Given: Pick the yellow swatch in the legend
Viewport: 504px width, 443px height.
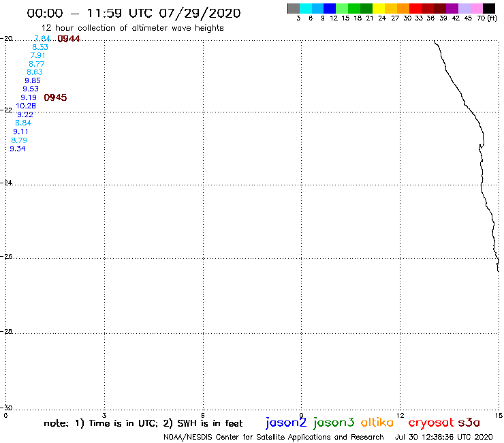Looking at the screenshot, I should [379, 8].
